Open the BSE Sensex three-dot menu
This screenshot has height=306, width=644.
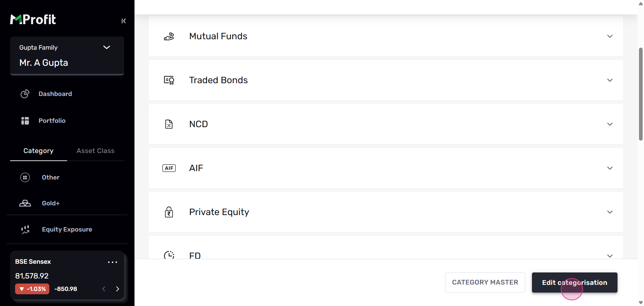pos(112,262)
